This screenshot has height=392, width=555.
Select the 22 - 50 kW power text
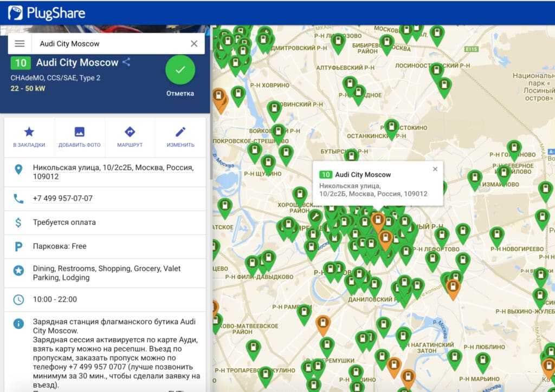pyautogui.click(x=28, y=88)
